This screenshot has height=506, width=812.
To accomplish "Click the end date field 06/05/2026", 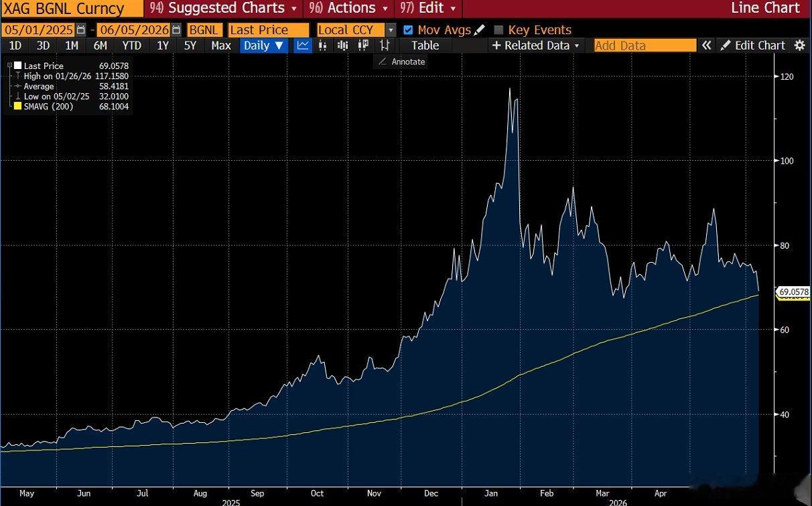I will (134, 30).
